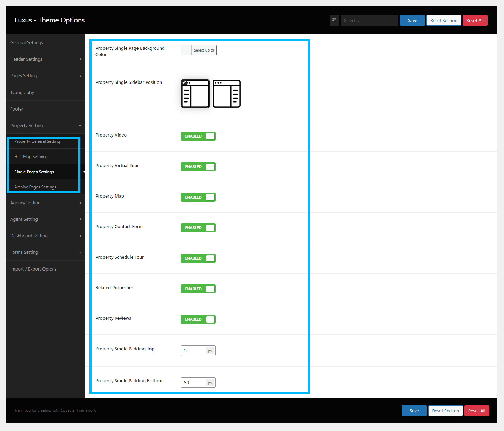Open Archive Pages Settings

tap(35, 187)
